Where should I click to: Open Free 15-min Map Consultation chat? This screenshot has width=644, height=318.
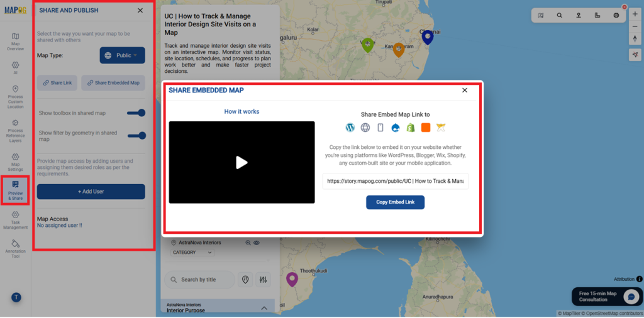[607, 297]
